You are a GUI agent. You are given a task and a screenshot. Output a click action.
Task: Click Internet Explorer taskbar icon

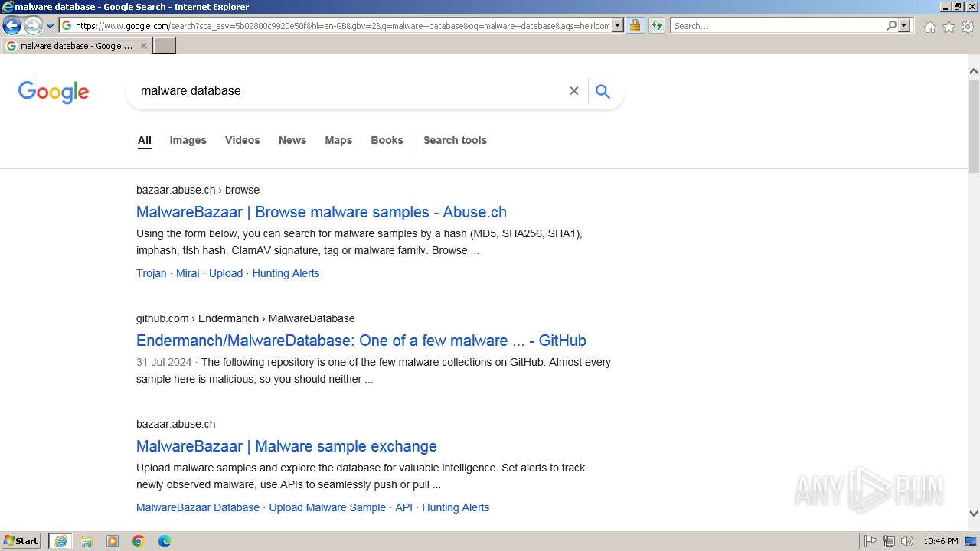tap(60, 541)
